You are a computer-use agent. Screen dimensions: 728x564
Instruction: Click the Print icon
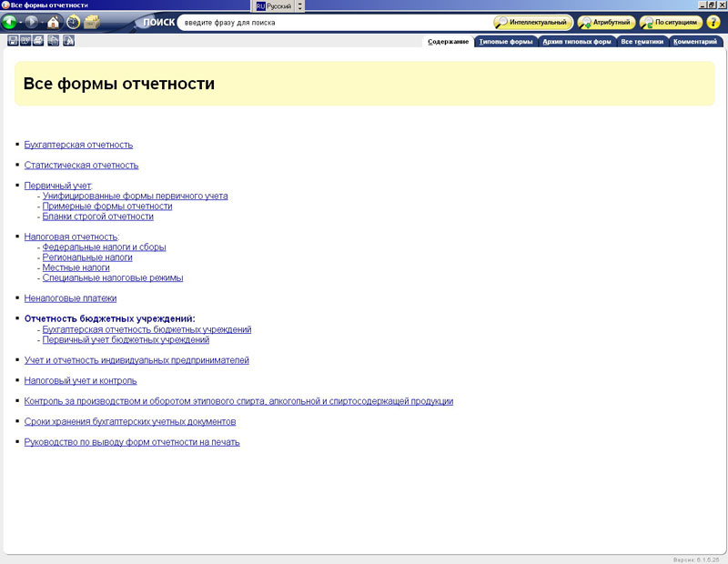pos(39,41)
